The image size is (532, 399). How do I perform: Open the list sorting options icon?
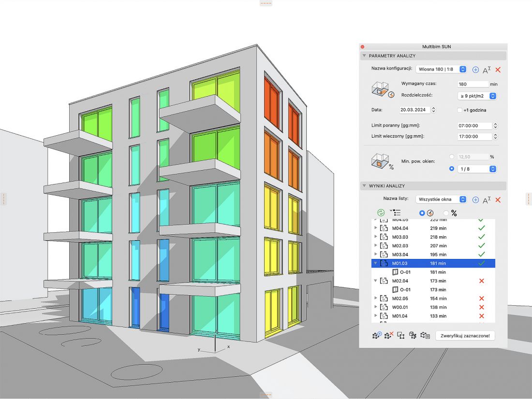click(x=396, y=213)
